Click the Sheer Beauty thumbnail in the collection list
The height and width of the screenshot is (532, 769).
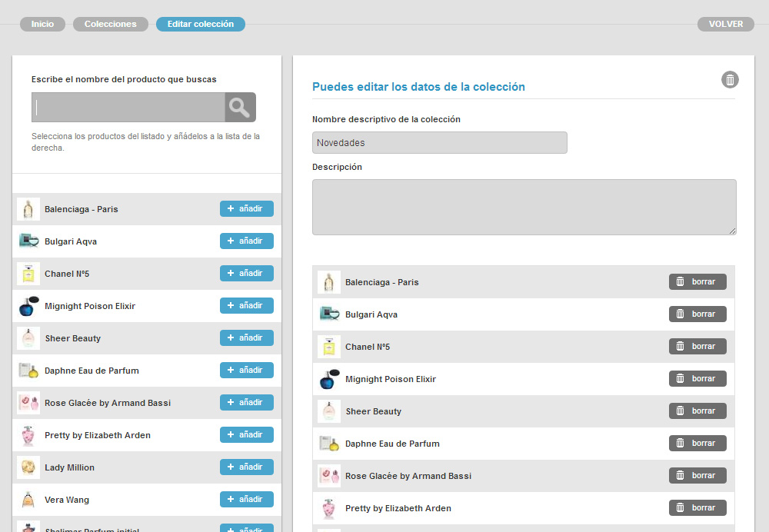point(329,411)
